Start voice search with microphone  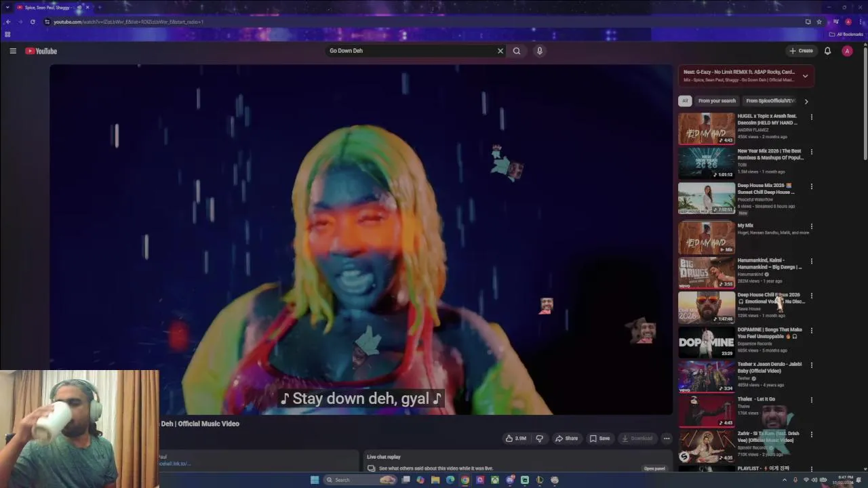540,51
